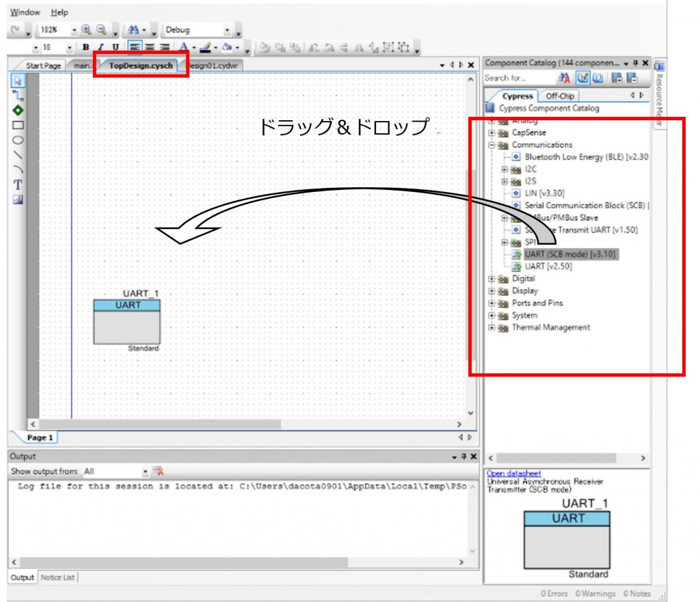Click the line color pen icon
Image resolution: width=700 pixels, height=602 pixels.
pyautogui.click(x=205, y=47)
